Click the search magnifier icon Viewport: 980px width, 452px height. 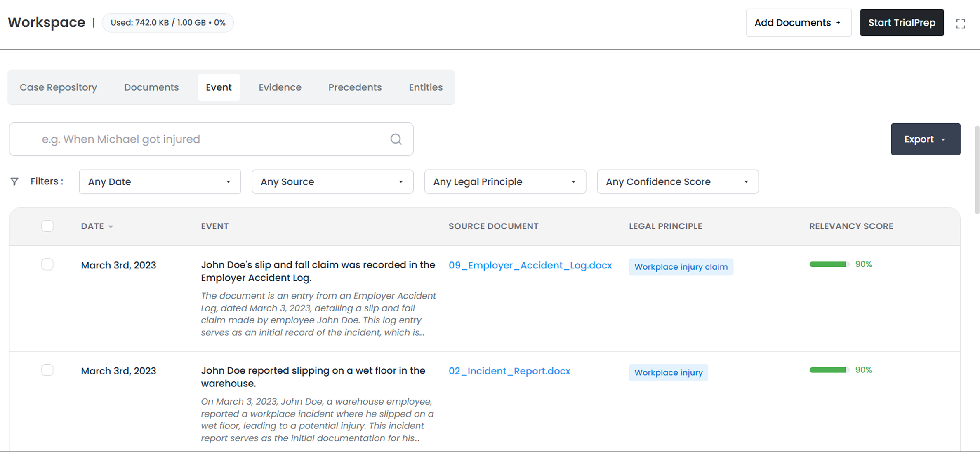click(x=396, y=139)
